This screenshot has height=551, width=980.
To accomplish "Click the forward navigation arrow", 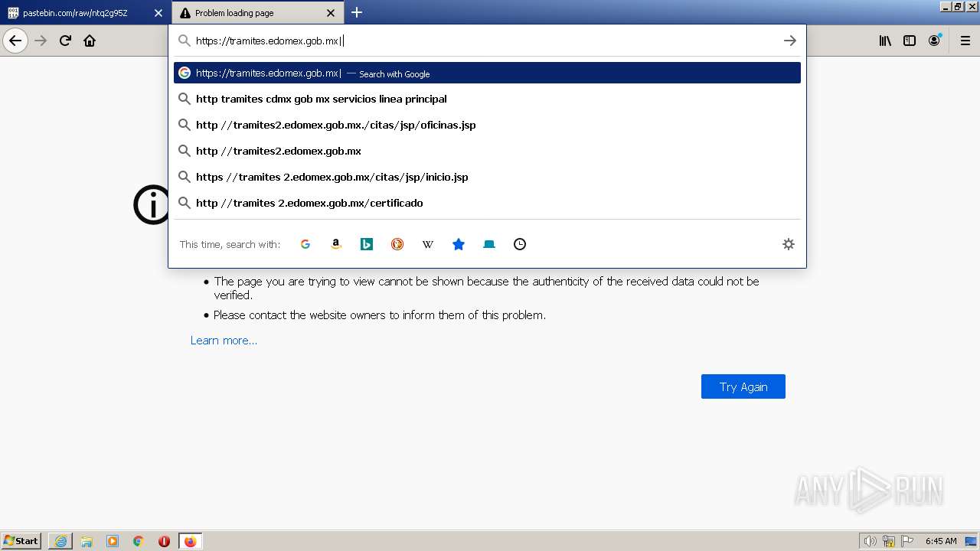I will [41, 41].
